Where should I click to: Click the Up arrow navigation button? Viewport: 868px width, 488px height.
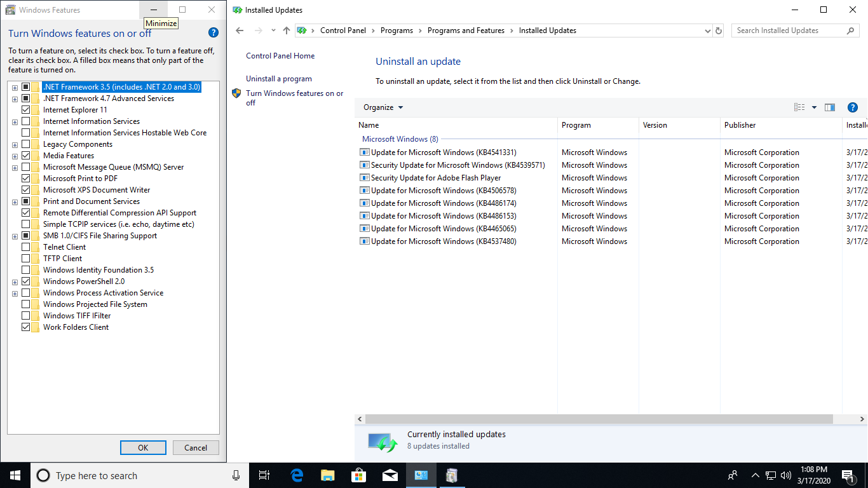tap(287, 30)
